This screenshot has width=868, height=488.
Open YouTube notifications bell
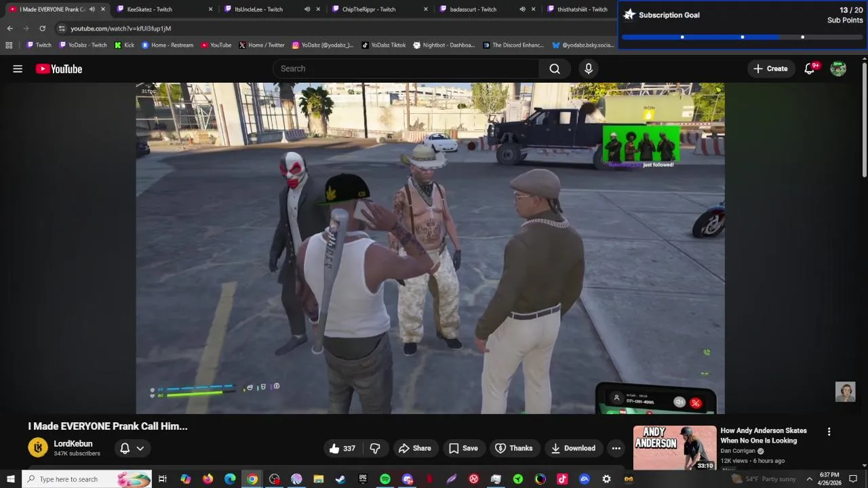810,68
